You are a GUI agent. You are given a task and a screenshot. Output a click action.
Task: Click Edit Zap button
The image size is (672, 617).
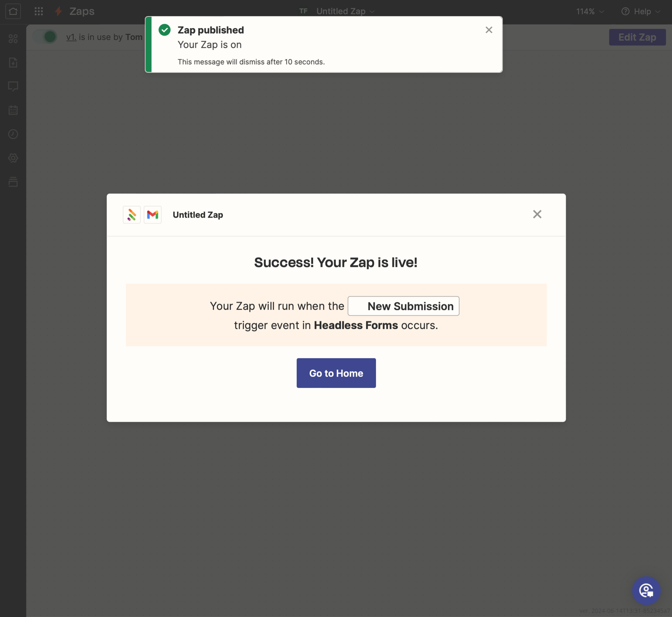click(637, 37)
